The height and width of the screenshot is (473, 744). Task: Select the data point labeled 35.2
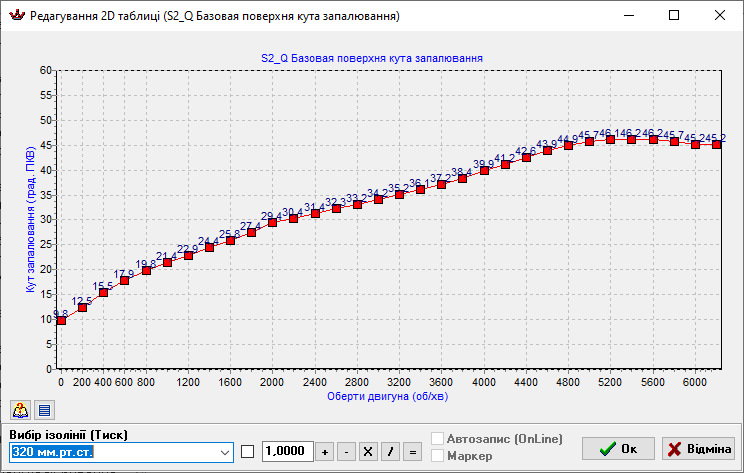tap(400, 195)
